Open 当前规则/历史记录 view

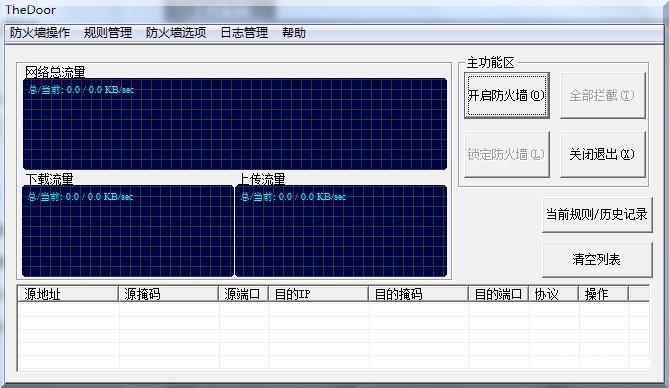click(x=597, y=214)
